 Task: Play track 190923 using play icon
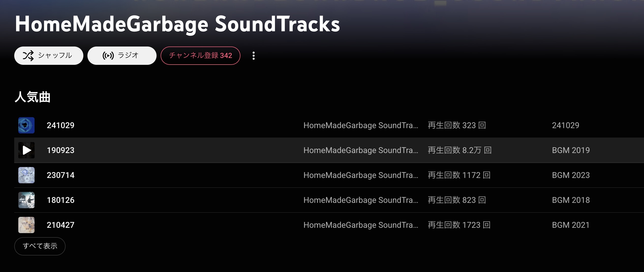click(26, 150)
